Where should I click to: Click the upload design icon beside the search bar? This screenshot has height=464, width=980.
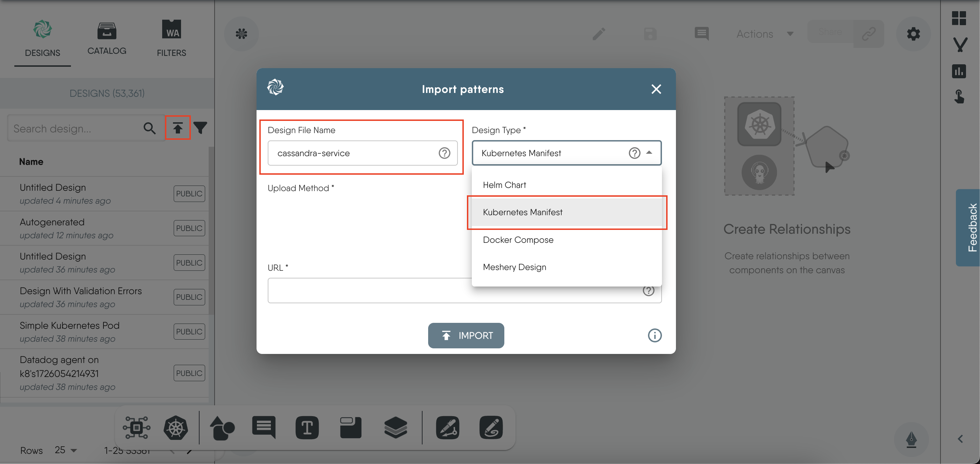(x=178, y=128)
